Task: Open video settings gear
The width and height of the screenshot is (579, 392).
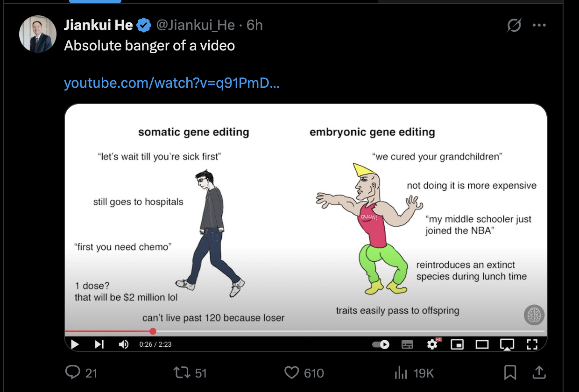Action: [x=432, y=344]
